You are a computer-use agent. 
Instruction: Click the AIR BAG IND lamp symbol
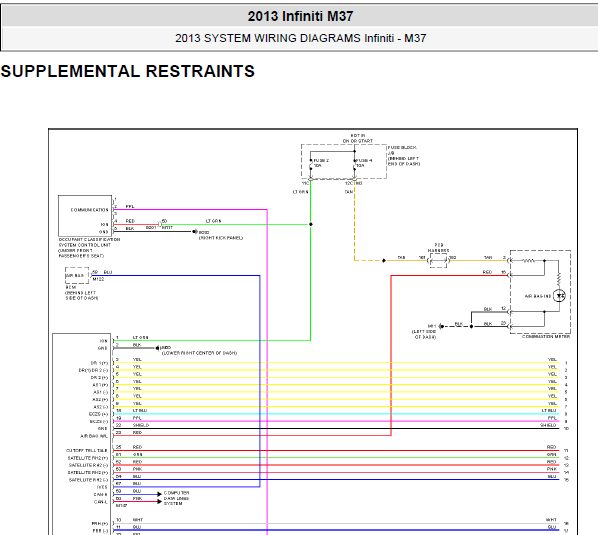pos(559,296)
